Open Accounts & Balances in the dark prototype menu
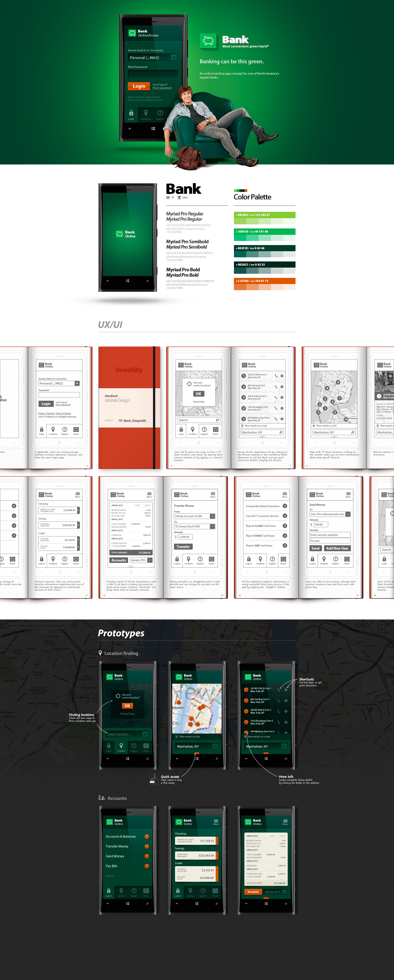 tap(121, 837)
